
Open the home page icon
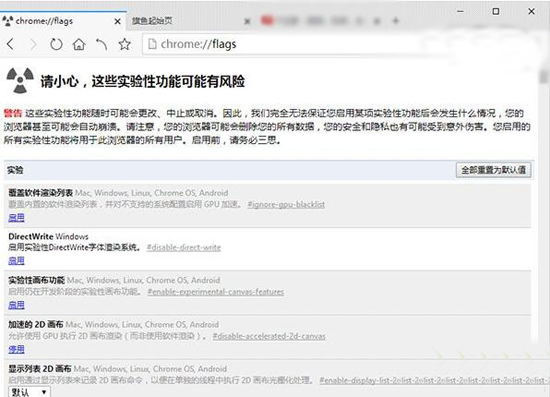[79, 44]
